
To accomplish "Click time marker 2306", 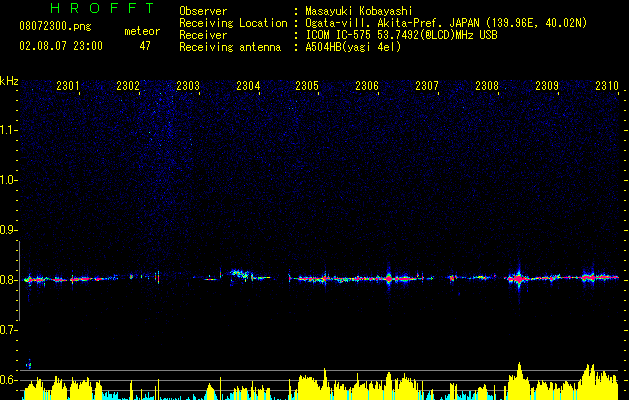I will [367, 86].
